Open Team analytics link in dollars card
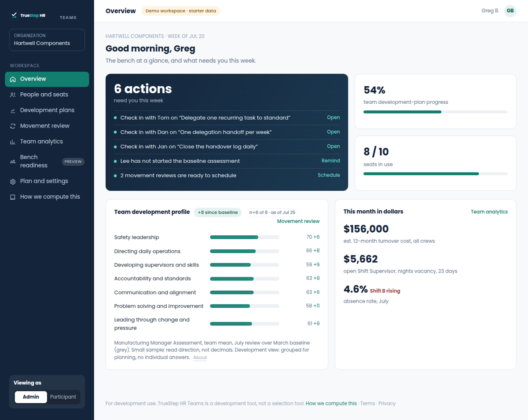 click(x=489, y=212)
